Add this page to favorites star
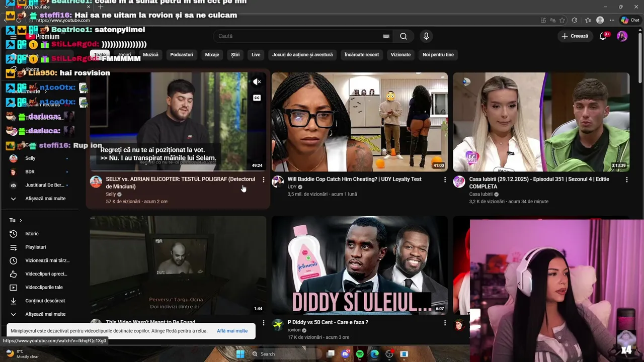The width and height of the screenshot is (644, 362). 562,20
